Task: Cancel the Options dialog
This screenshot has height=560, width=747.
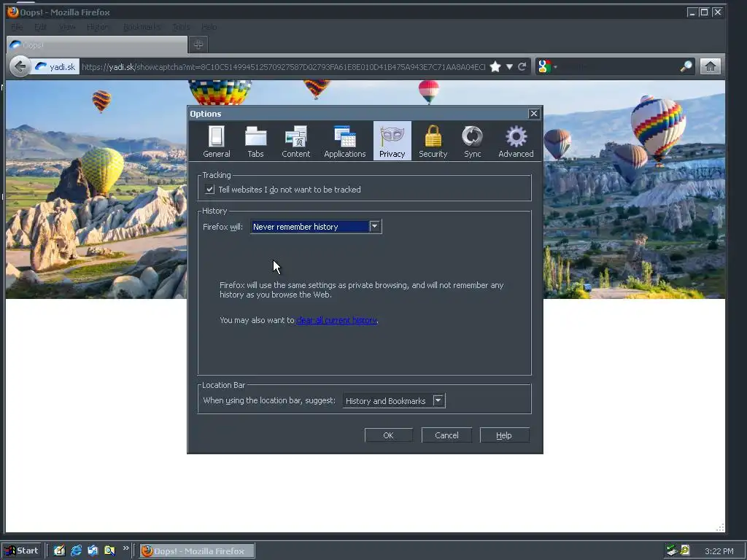Action: (446, 435)
